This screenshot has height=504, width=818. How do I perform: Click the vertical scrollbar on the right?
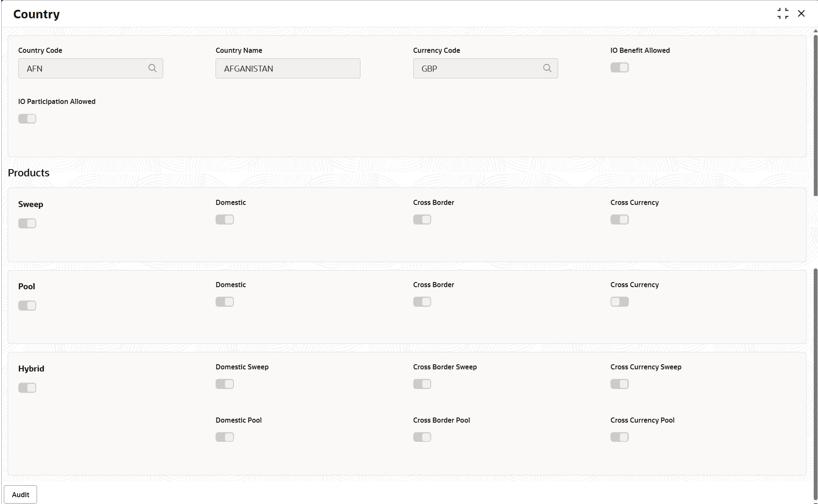pyautogui.click(x=815, y=115)
